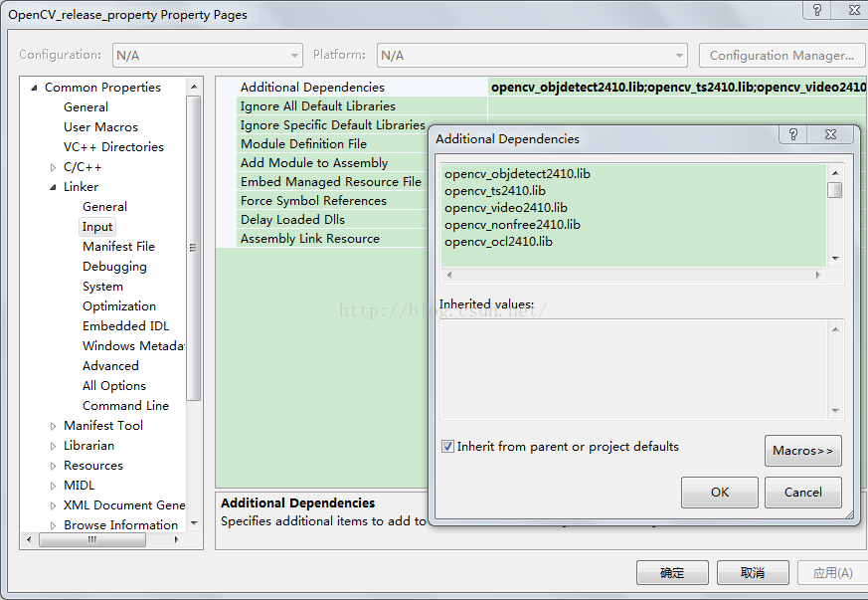Click the opencv_ts2410.lib line
Image resolution: width=868 pixels, height=600 pixels.
tap(495, 191)
